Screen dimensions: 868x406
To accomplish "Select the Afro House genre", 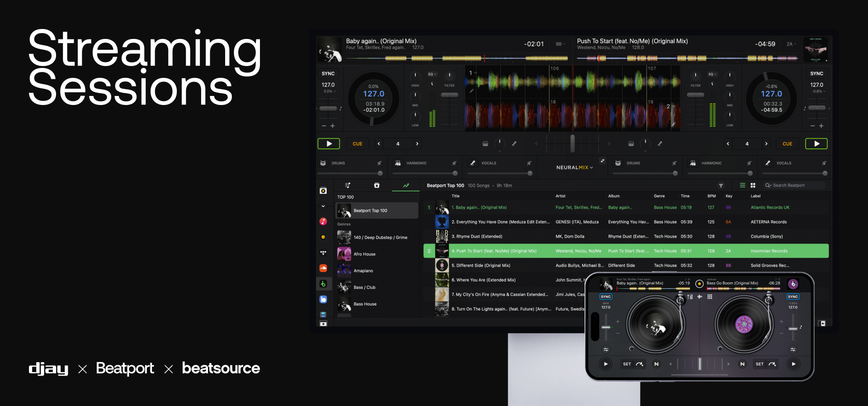I will (x=377, y=254).
